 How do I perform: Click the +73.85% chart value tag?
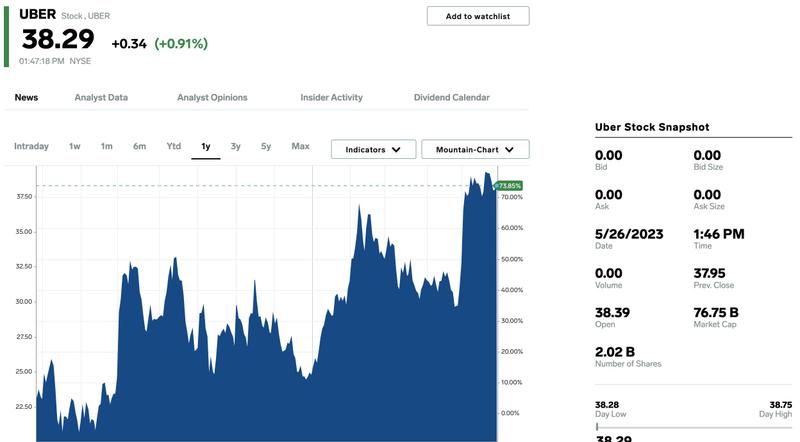[x=509, y=186]
